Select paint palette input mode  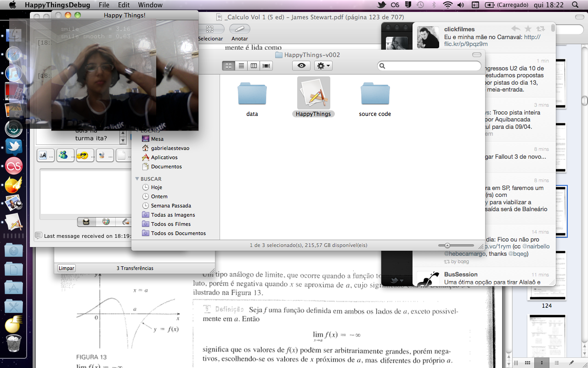click(x=106, y=222)
